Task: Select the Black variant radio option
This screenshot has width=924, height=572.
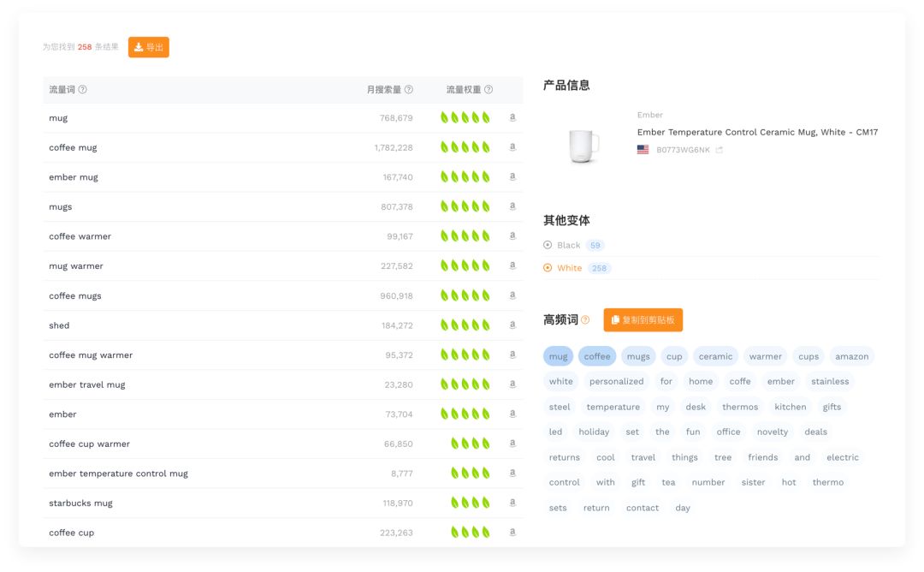Action: [548, 245]
